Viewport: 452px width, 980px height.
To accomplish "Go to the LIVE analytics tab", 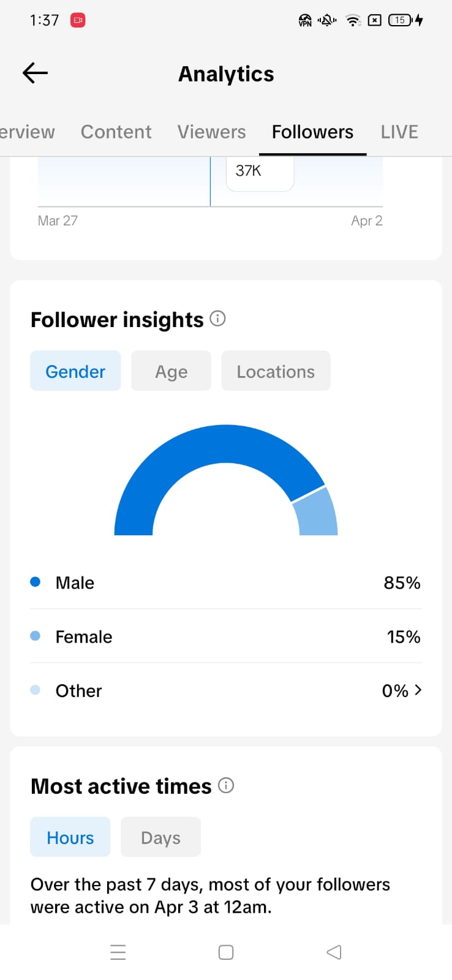I will (x=399, y=132).
